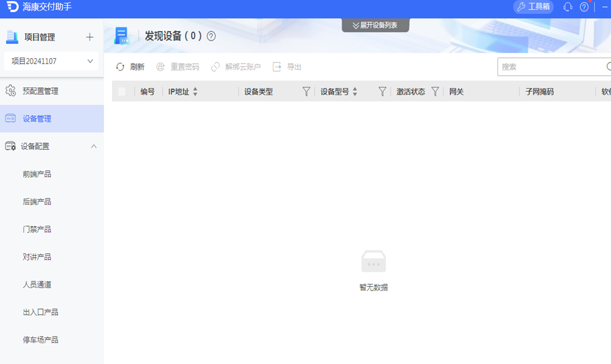Open the help icon in title bar

point(584,7)
